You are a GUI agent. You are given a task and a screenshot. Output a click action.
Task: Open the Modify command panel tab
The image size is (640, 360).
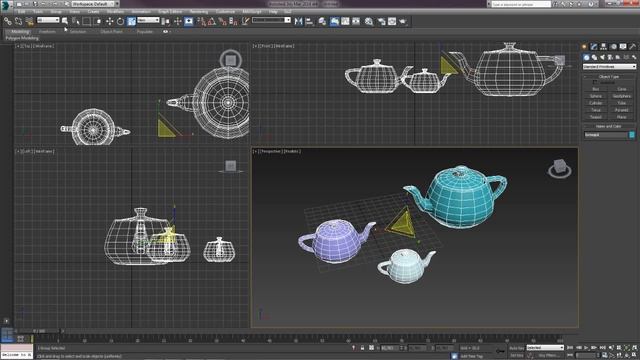[x=594, y=47]
